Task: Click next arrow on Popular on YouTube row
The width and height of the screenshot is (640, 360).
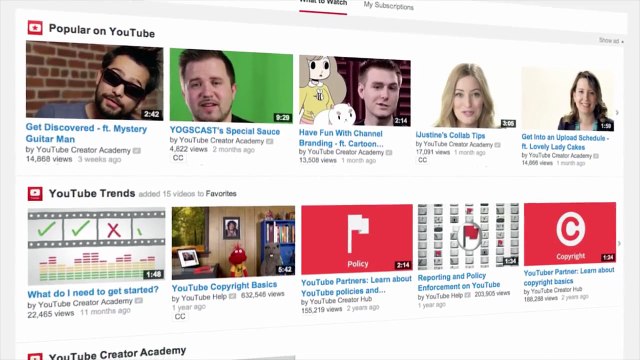Action: (x=617, y=112)
